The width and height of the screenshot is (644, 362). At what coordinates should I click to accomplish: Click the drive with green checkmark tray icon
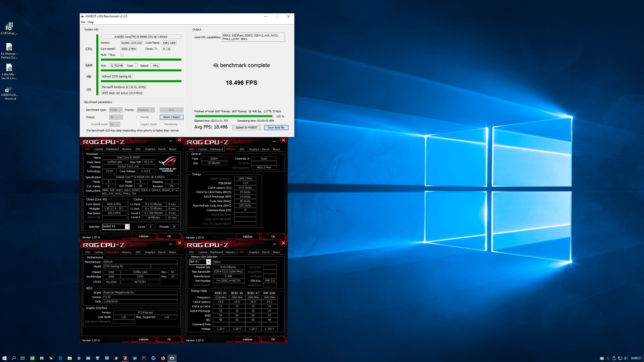click(x=602, y=358)
